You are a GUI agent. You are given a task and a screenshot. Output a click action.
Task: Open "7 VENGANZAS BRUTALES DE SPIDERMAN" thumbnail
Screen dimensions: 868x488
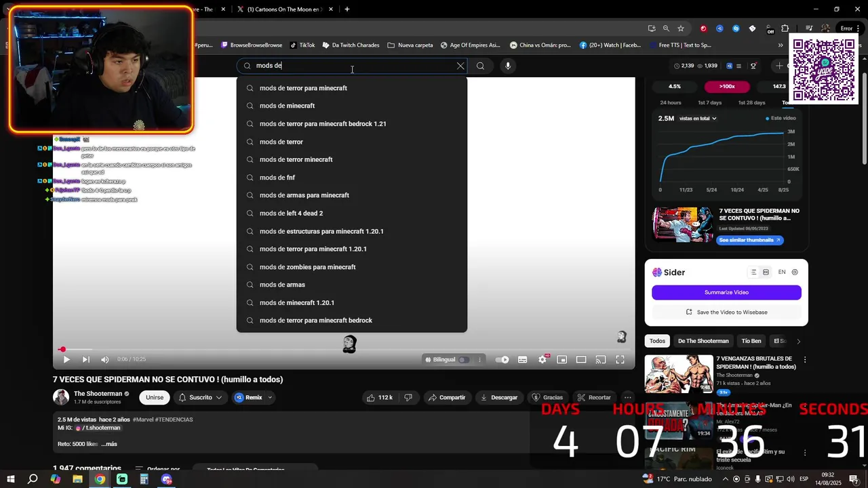679,374
